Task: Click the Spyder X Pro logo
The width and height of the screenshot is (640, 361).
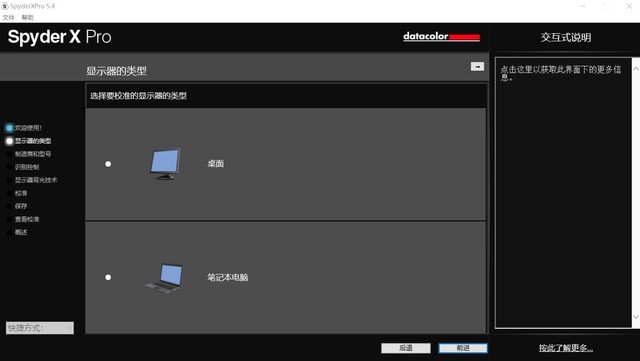Action: click(x=60, y=37)
